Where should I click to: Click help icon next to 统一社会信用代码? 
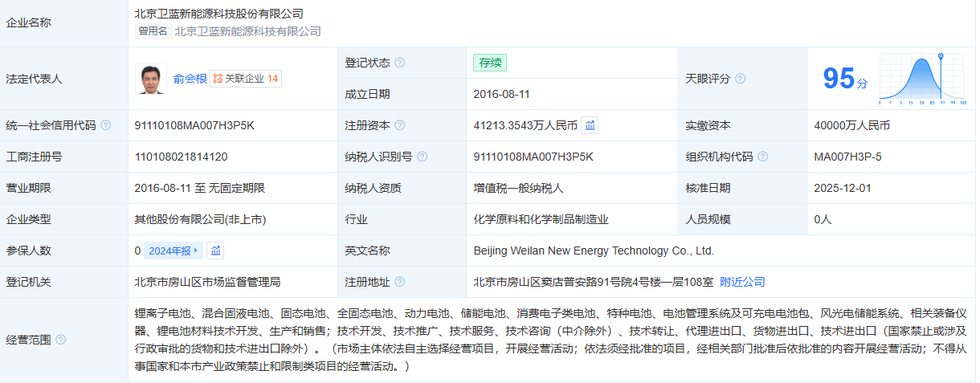click(105, 126)
